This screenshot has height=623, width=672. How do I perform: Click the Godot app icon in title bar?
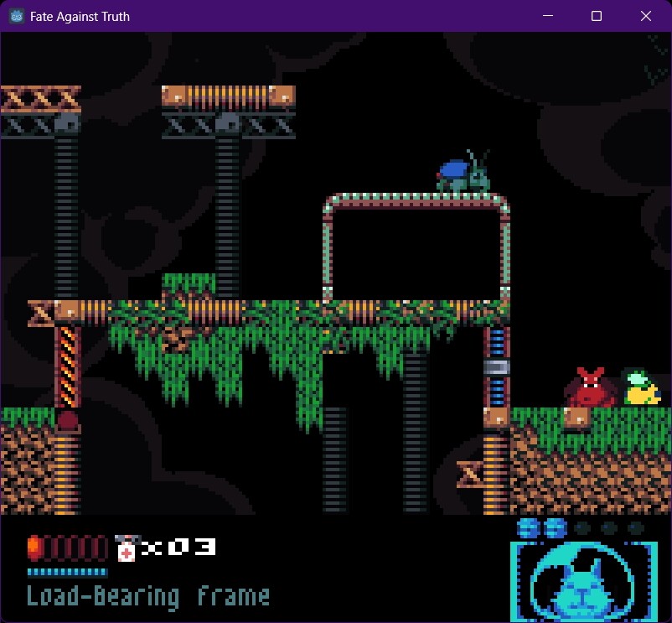[x=17, y=16]
